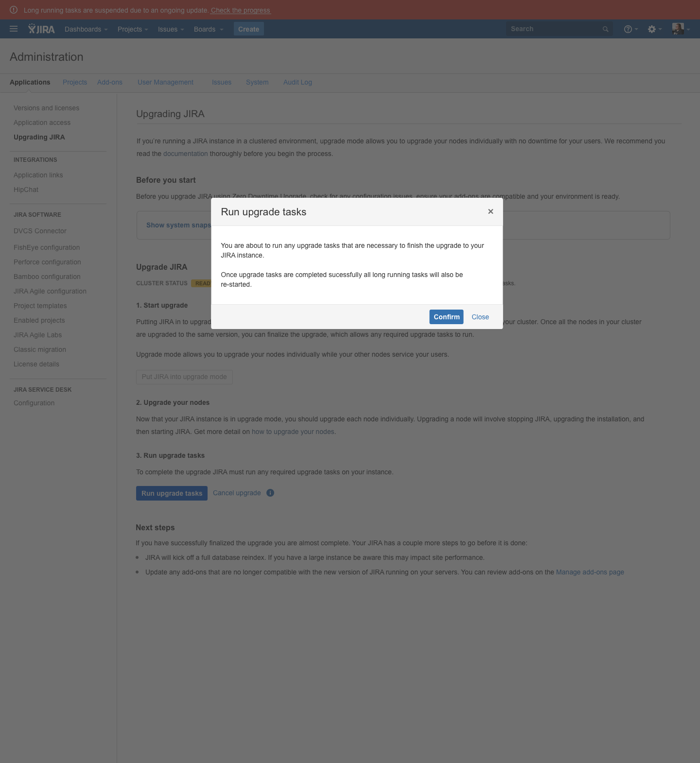Switch to the System admin tab
The height and width of the screenshot is (763, 700).
click(x=257, y=82)
